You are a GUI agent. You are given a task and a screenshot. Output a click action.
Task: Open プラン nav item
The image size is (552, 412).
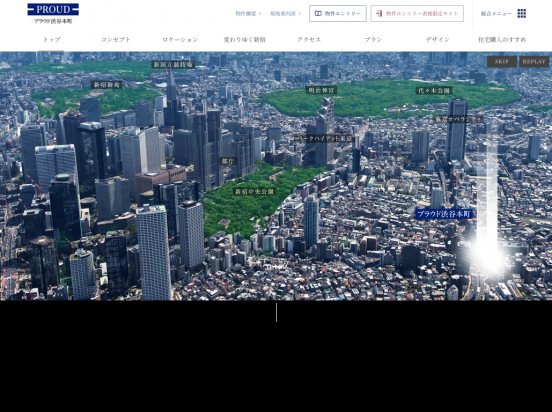[x=373, y=39]
